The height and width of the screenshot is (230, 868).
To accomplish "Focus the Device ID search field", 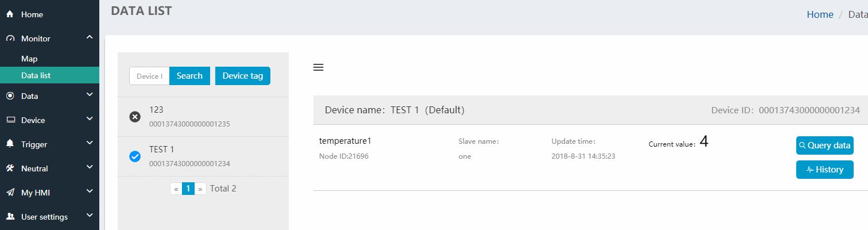I will point(149,76).
